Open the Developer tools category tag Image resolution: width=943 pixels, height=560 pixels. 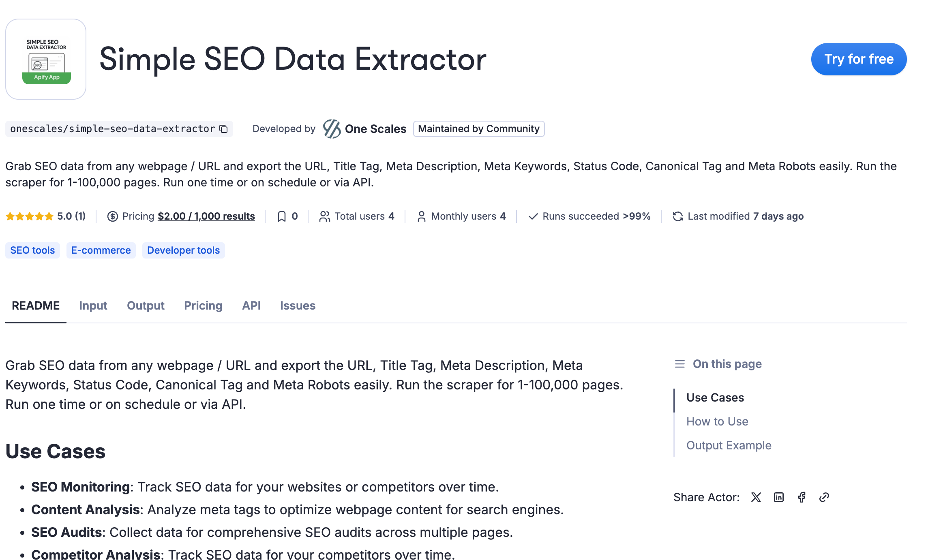[183, 250]
